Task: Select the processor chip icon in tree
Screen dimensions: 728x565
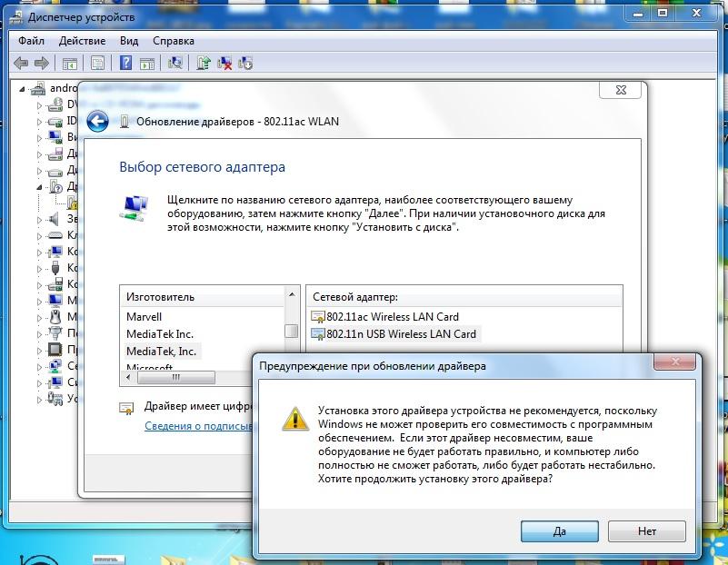Action: point(55,350)
